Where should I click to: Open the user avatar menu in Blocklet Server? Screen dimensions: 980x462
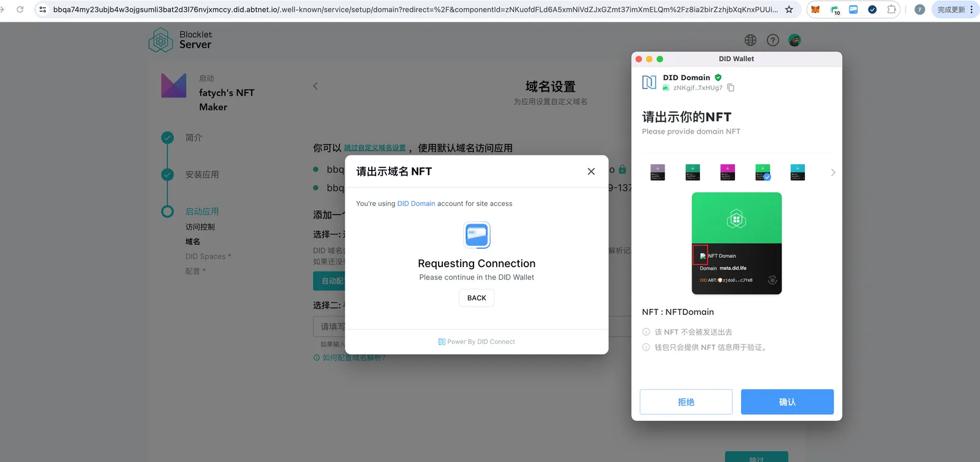point(795,40)
